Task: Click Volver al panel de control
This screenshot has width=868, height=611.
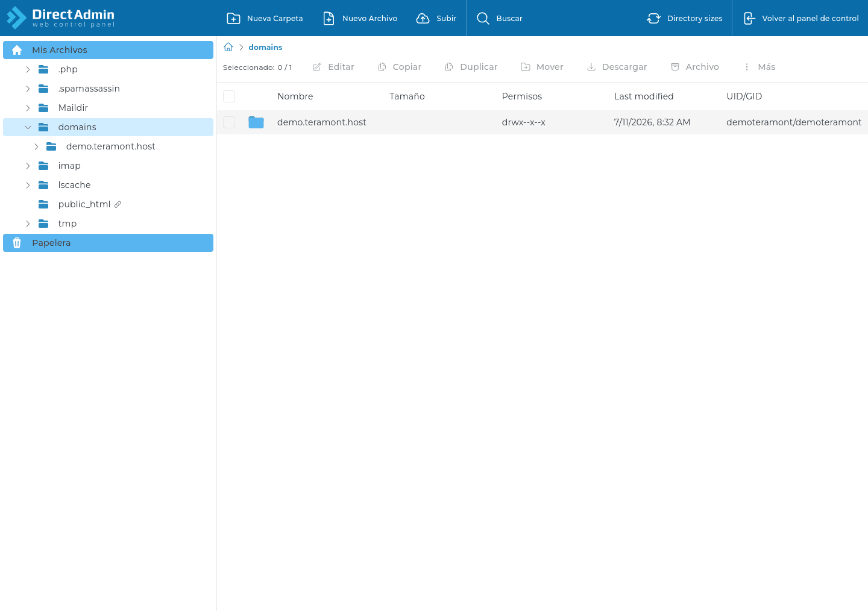Action: pos(801,19)
